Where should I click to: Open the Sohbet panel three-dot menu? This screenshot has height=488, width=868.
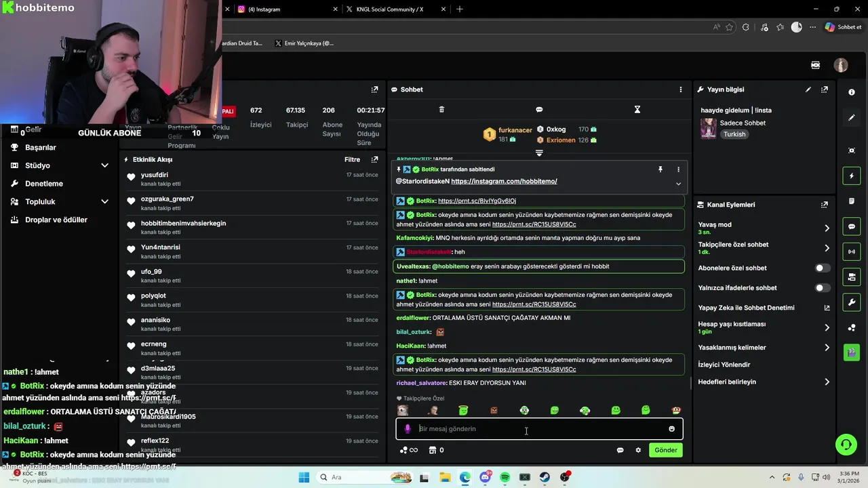[681, 89]
